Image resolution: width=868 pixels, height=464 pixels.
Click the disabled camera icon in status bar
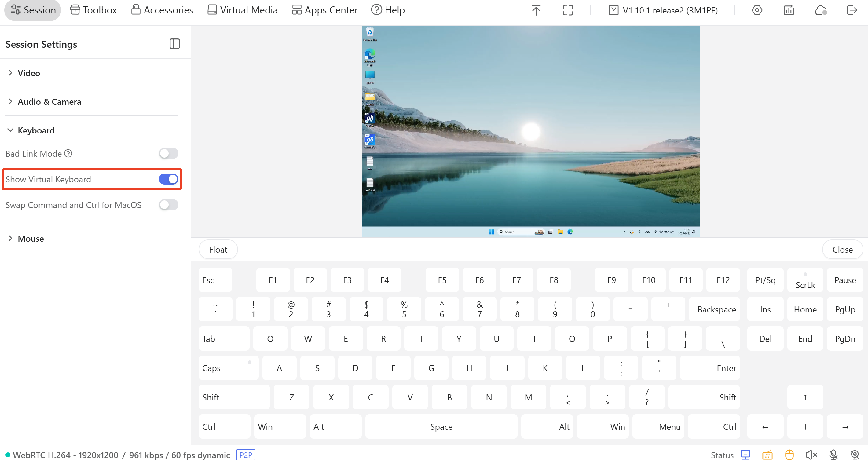[855, 455]
